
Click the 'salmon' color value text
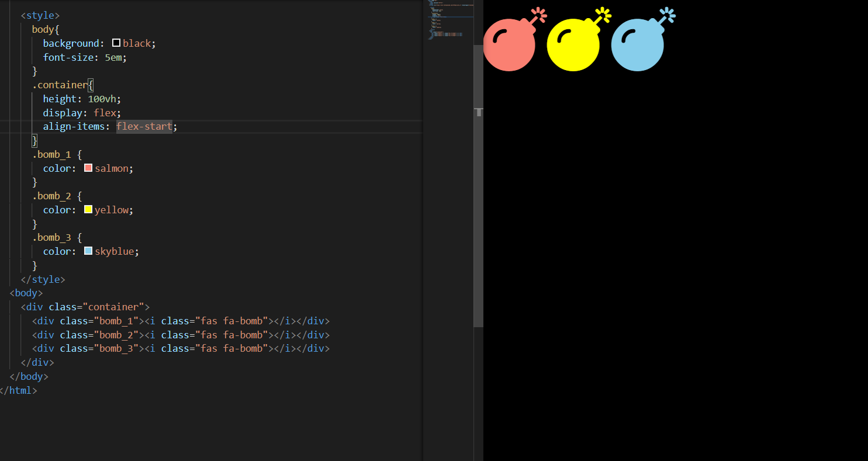(111, 168)
